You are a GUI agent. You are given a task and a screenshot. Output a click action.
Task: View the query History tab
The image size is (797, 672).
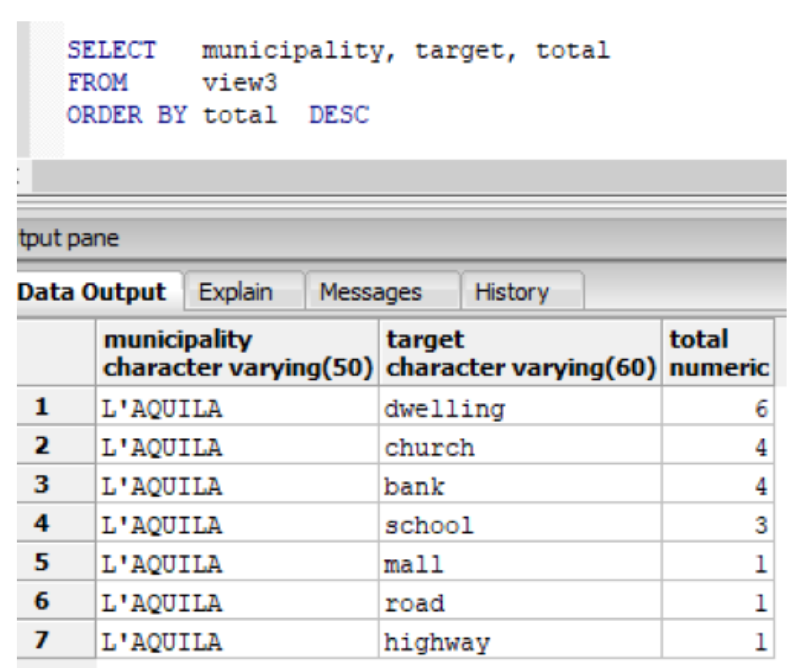click(512, 292)
